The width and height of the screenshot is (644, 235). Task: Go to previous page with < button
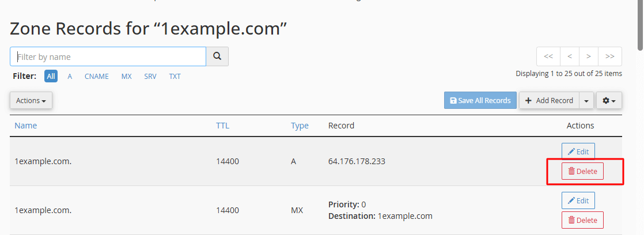(x=569, y=56)
